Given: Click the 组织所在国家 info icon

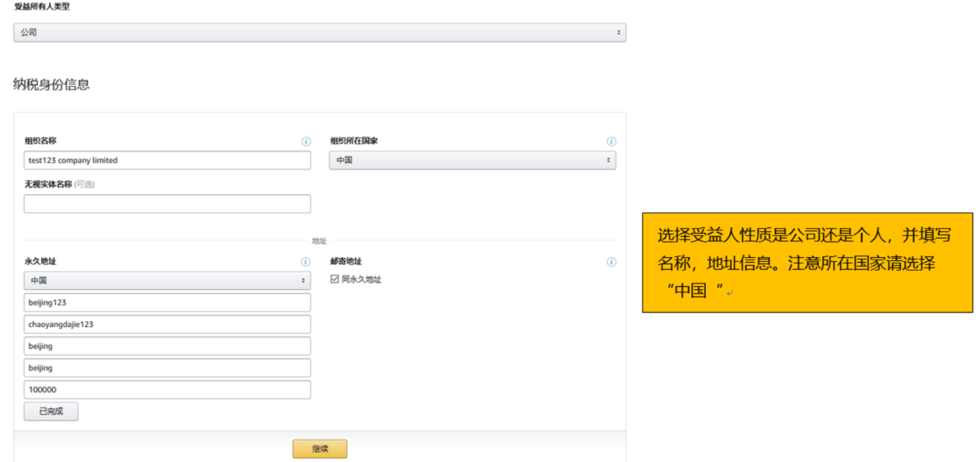Looking at the screenshot, I should pyautogui.click(x=611, y=141).
